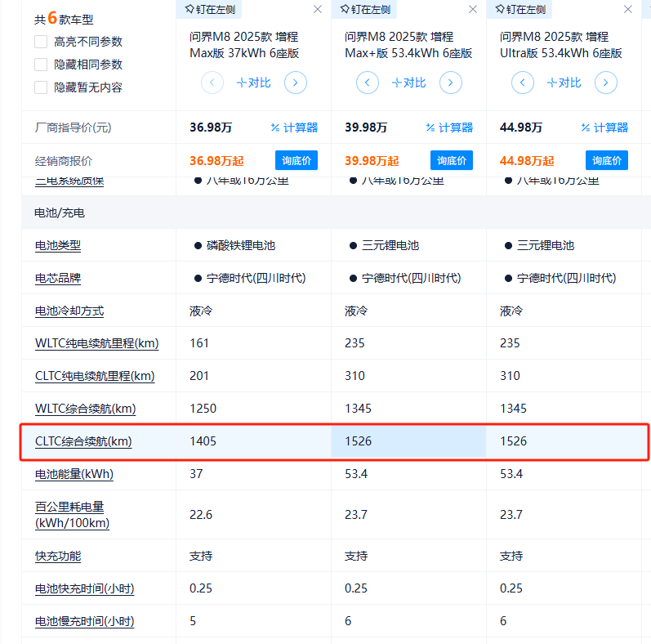The image size is (651, 644).
Task: Pin the Max+版 53.4kWh column to left
Action: (364, 9)
